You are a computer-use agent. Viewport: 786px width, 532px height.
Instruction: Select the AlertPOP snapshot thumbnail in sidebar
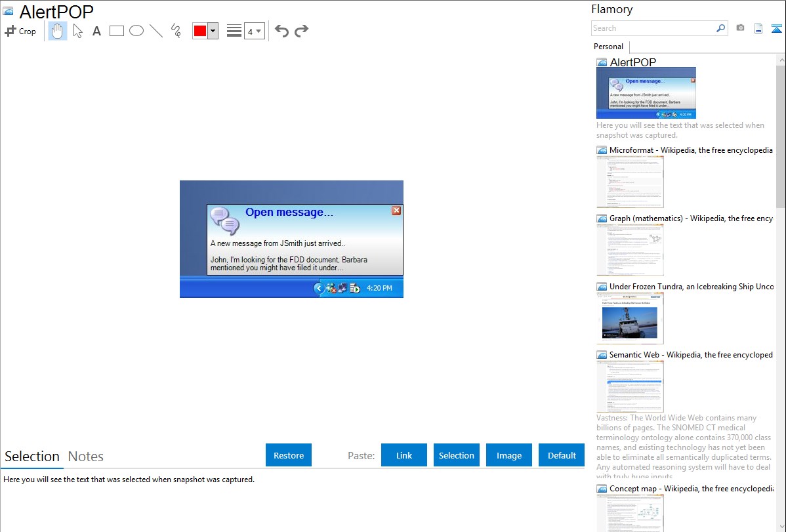pyautogui.click(x=646, y=93)
